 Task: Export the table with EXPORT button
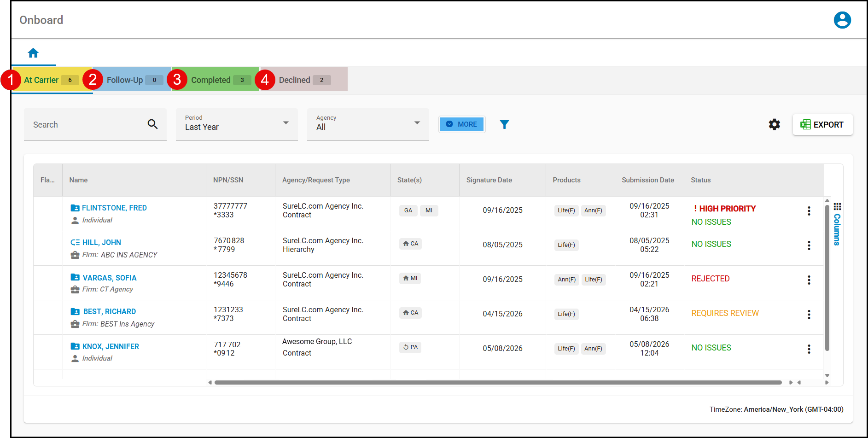(822, 125)
